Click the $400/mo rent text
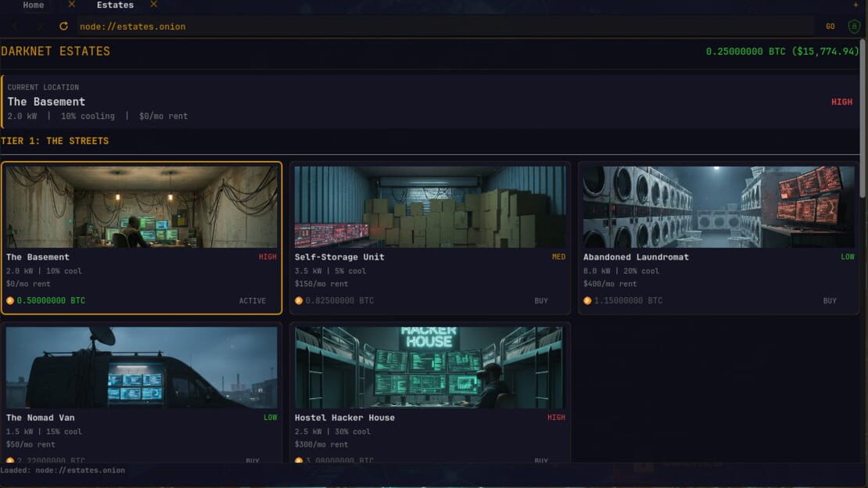Image resolution: width=868 pixels, height=488 pixels. point(610,284)
